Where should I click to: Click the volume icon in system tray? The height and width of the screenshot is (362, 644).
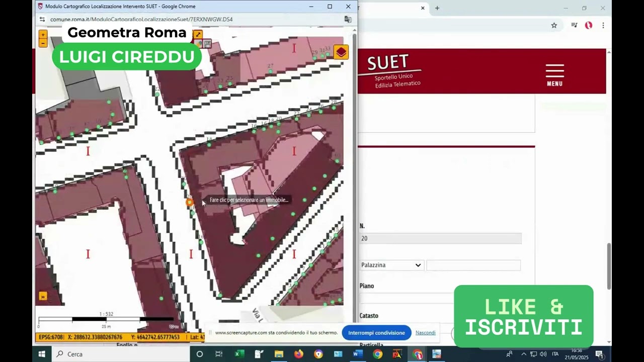click(543, 354)
